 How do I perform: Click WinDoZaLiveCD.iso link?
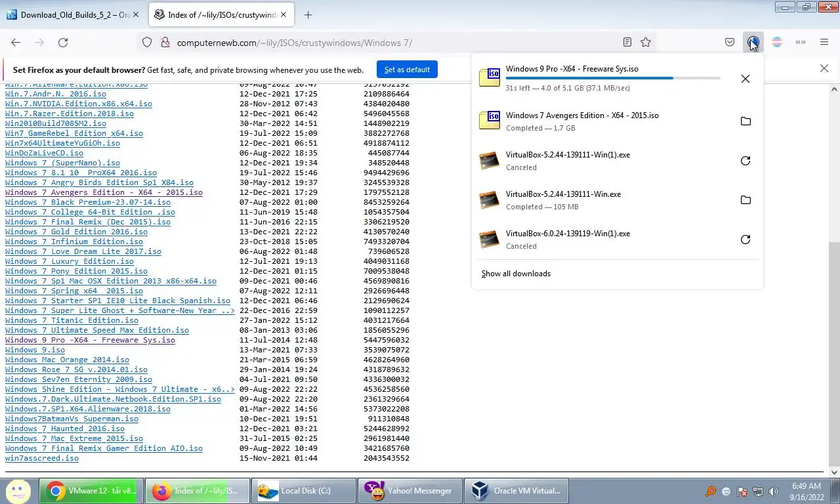coord(44,153)
